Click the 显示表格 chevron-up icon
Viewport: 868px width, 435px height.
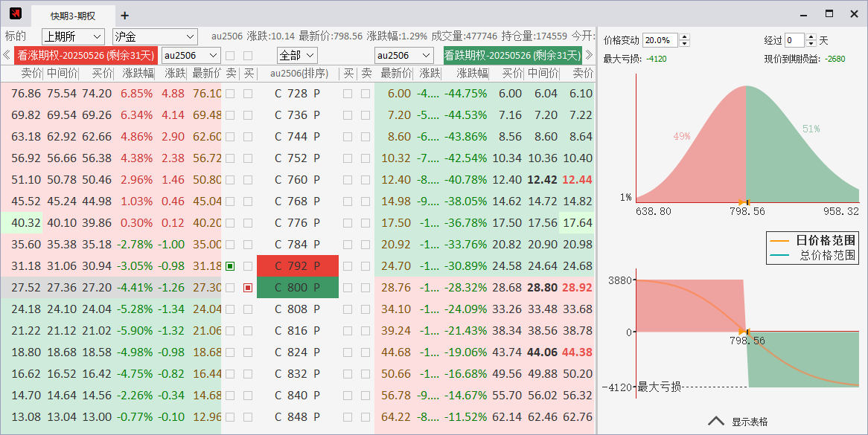715,421
